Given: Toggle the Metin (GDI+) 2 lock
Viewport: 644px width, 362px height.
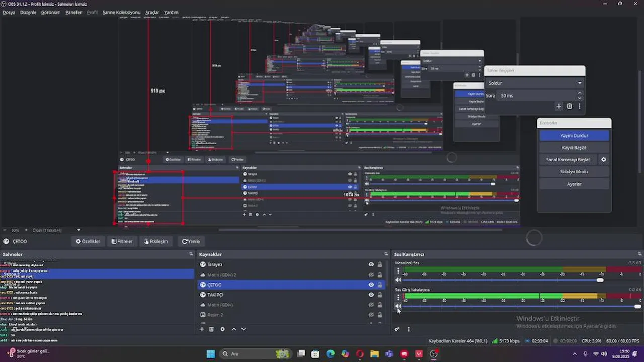Looking at the screenshot, I should pos(380,275).
